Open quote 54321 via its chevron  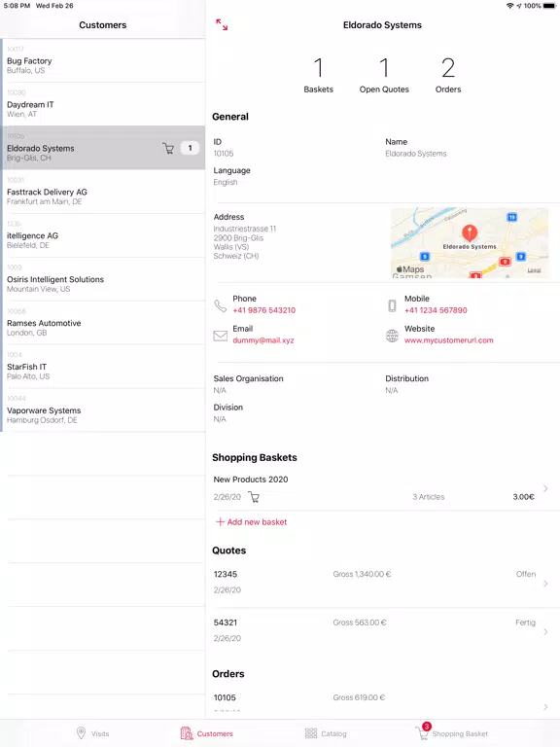point(545,631)
